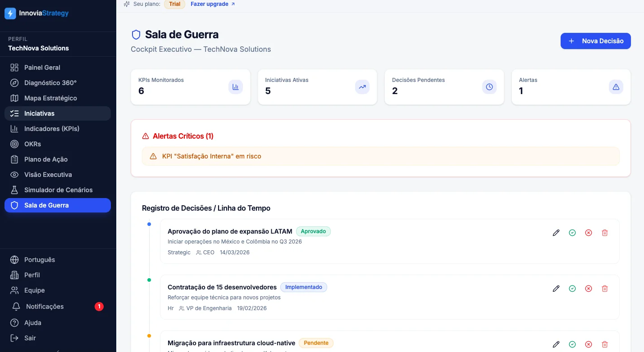The width and height of the screenshot is (644, 352).
Task: Approve the 15 desenvolvedores hiring decision
Action: [572, 289]
